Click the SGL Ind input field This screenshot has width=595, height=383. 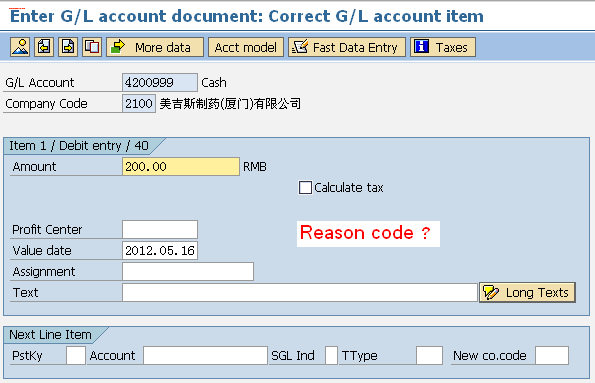[331, 355]
